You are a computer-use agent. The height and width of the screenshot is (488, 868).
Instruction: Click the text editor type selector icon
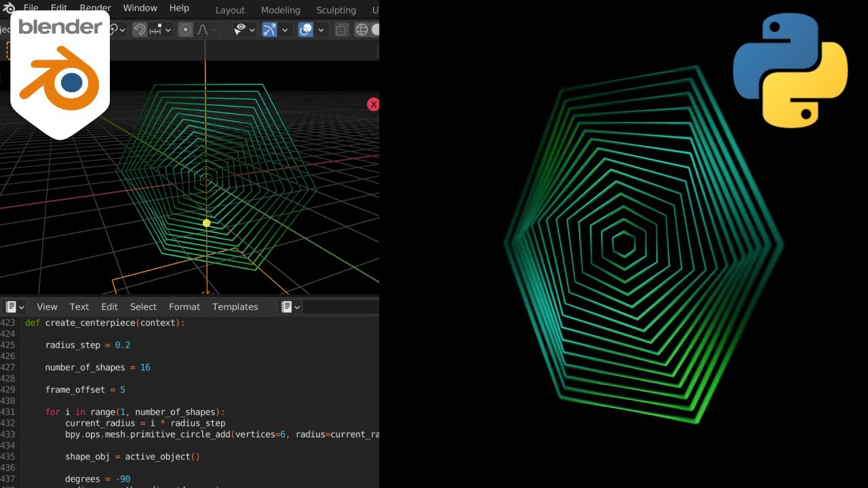11,306
